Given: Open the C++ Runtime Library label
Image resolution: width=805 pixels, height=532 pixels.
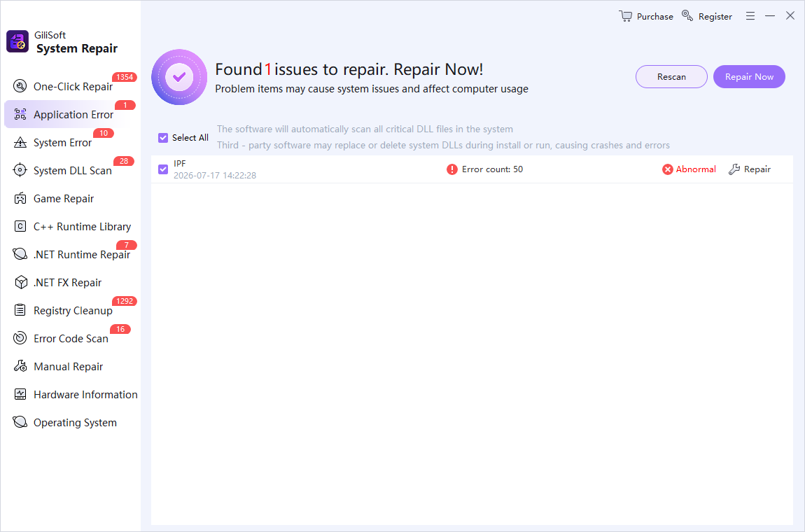Looking at the screenshot, I should [x=82, y=227].
